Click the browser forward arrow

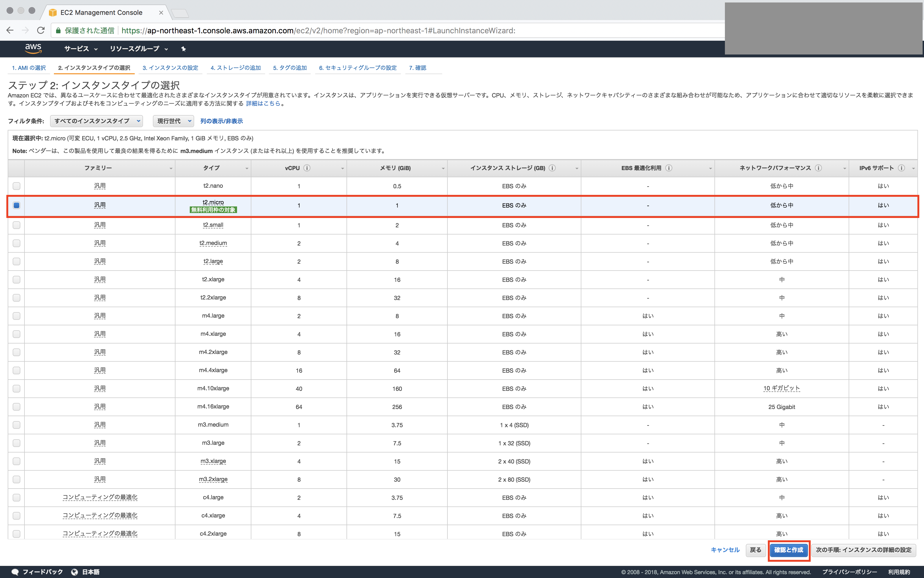25,30
